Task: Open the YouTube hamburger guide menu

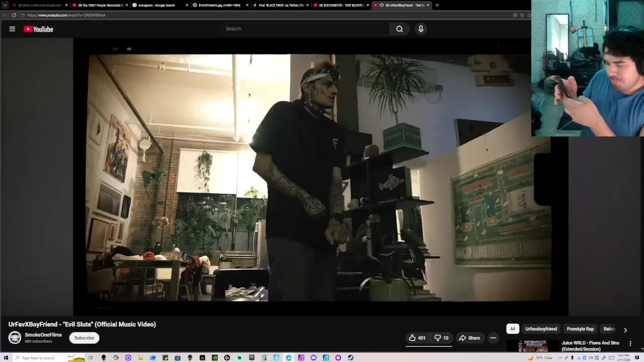Action: click(x=12, y=29)
